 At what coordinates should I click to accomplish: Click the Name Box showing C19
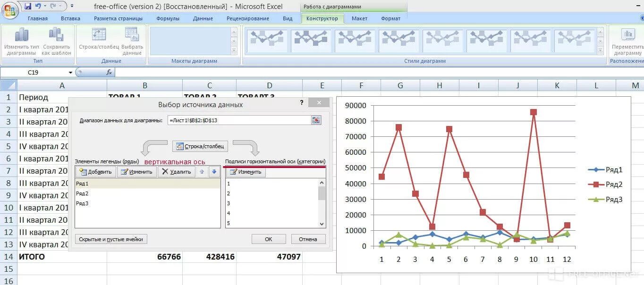34,73
